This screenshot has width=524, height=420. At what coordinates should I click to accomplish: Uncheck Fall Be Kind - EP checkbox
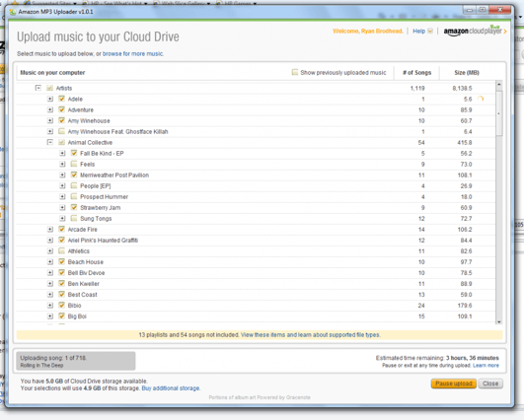(74, 153)
